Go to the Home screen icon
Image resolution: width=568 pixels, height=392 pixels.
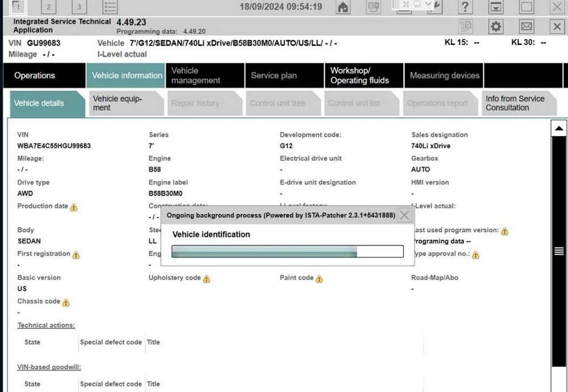(x=343, y=7)
